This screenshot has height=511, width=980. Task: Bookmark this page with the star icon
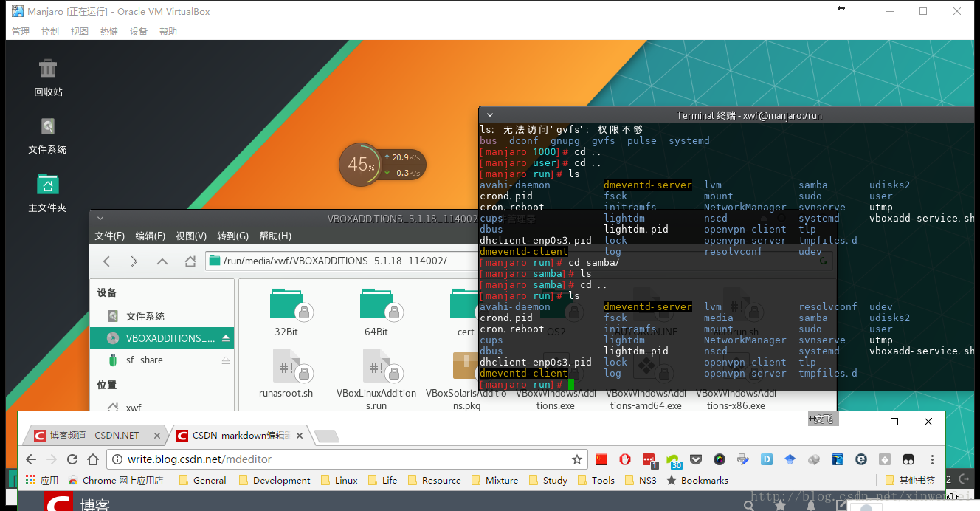click(576, 459)
